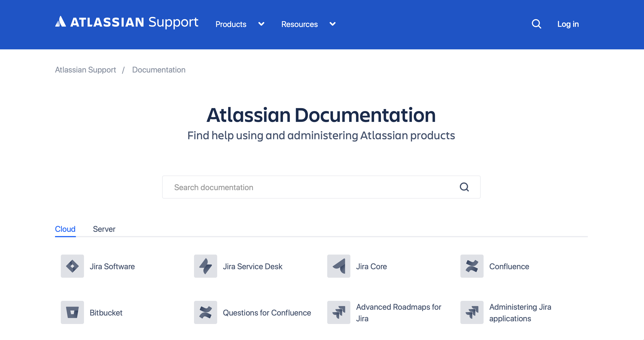Click the Documentation breadcrumb link
The height and width of the screenshot is (340, 644).
pos(159,70)
